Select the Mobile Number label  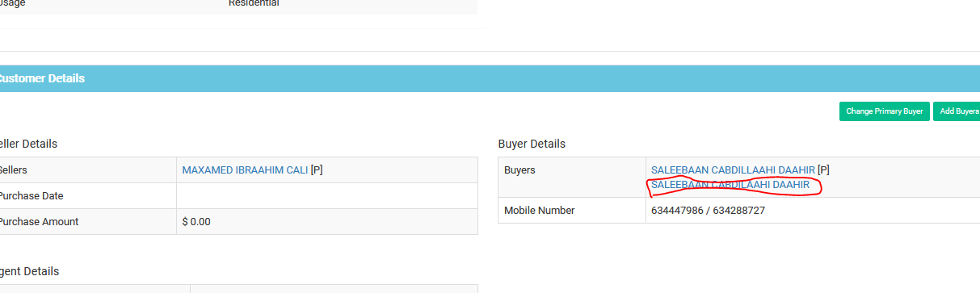pos(539,210)
